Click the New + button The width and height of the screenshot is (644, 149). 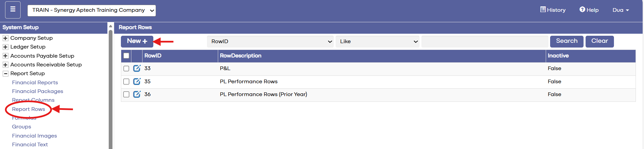(137, 41)
